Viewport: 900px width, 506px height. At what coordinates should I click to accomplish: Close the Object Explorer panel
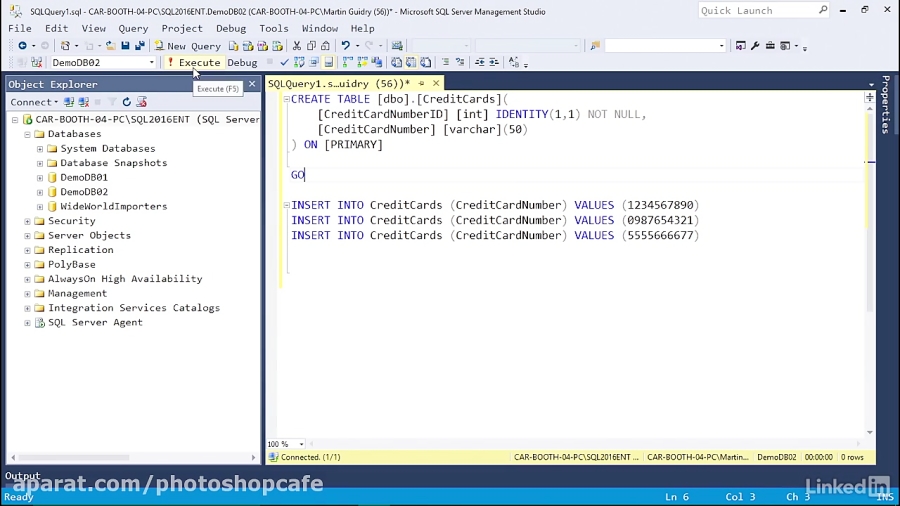252,84
